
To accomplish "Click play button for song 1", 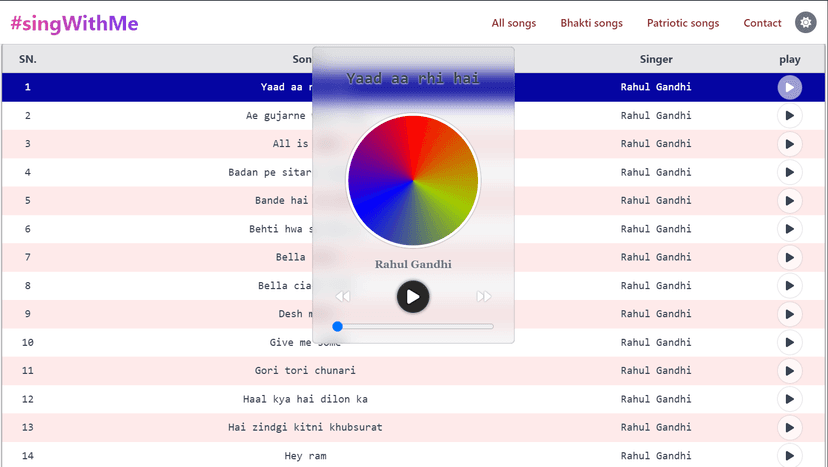I will 789,87.
